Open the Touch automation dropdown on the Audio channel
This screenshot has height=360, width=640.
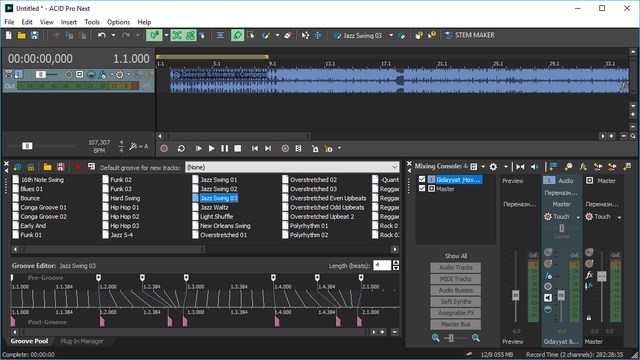578,217
